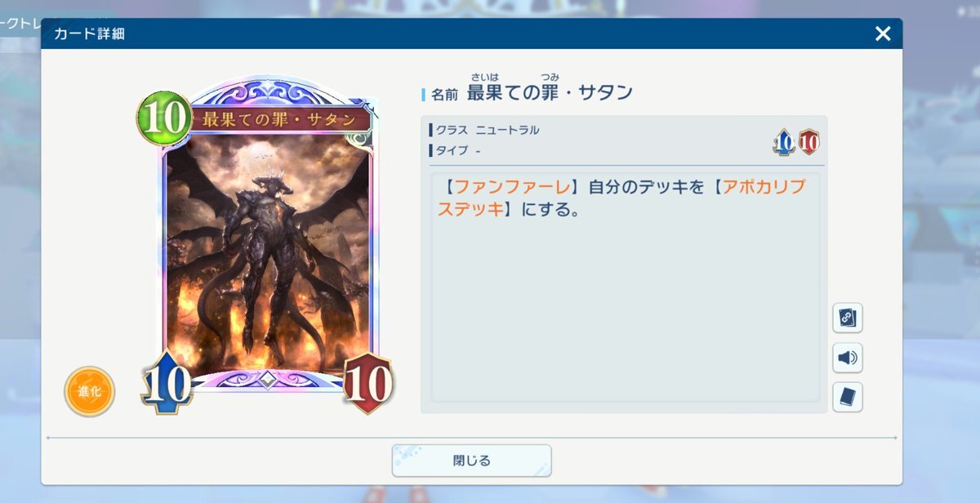Click the diamond gem at card bottom
Screen dimensions: 980x503
click(268, 379)
